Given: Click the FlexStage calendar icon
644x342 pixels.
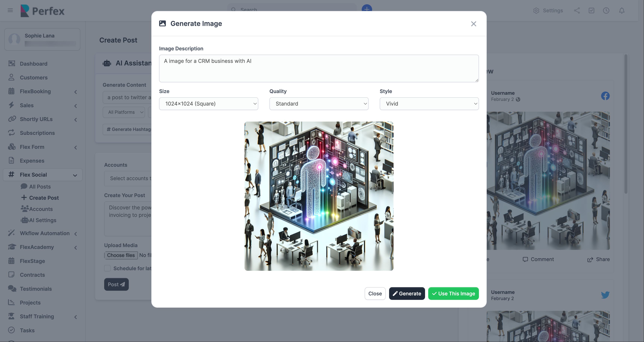Looking at the screenshot, I should [12, 261].
